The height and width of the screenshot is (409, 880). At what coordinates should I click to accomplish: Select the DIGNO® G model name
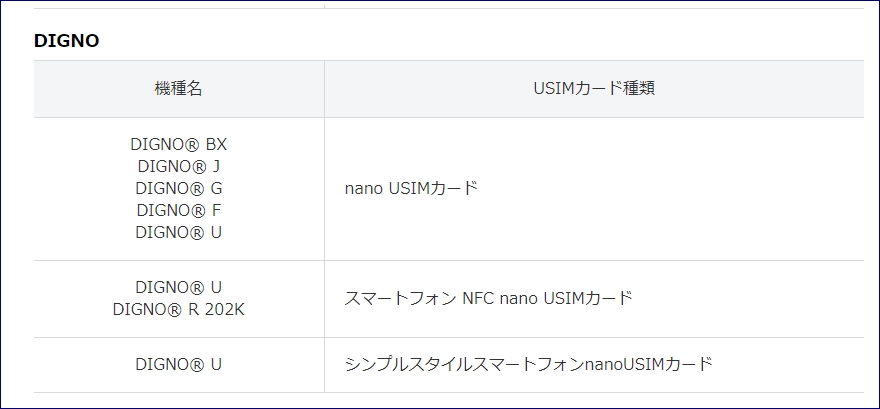(178, 188)
